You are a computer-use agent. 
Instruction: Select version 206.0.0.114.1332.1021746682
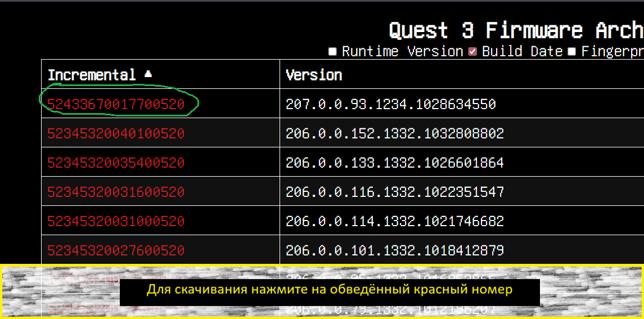[x=395, y=221]
